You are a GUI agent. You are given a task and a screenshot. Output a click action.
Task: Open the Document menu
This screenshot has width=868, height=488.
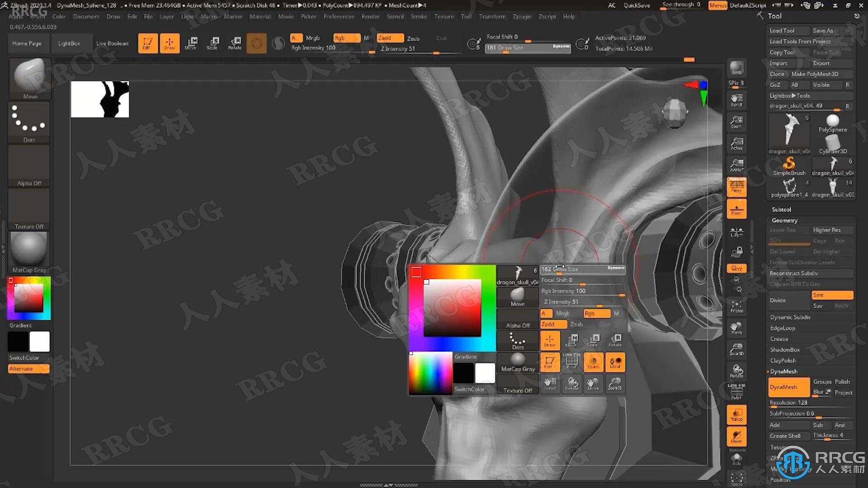point(86,17)
